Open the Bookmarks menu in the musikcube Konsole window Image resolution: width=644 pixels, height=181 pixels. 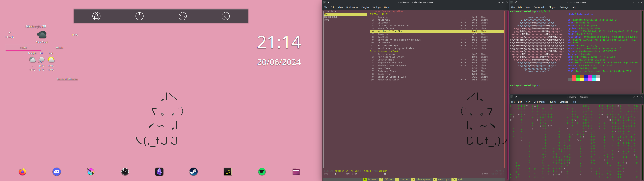point(352,7)
